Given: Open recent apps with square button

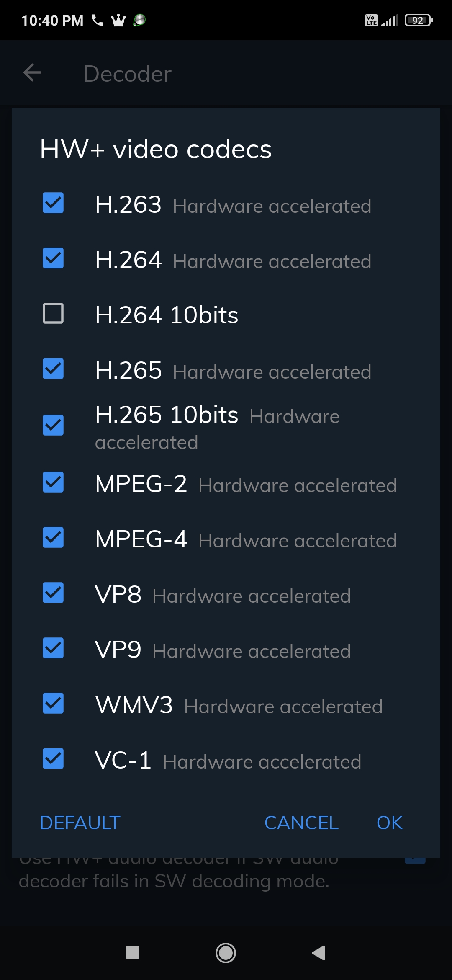Looking at the screenshot, I should click(132, 953).
